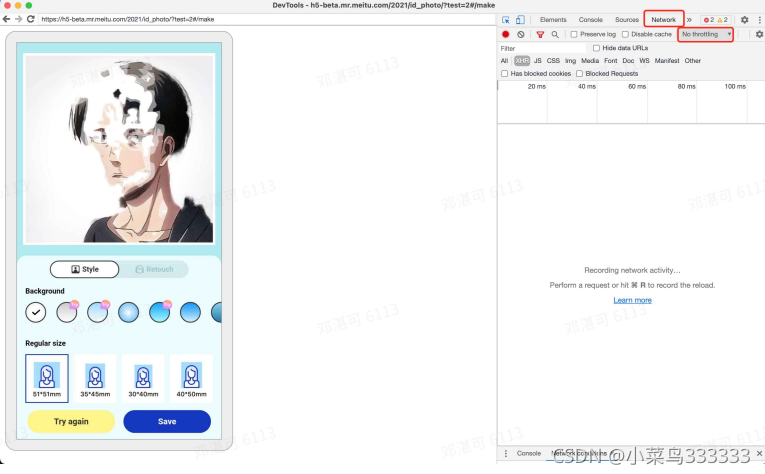
Task: Filter requests by All types
Action: pyautogui.click(x=504, y=60)
